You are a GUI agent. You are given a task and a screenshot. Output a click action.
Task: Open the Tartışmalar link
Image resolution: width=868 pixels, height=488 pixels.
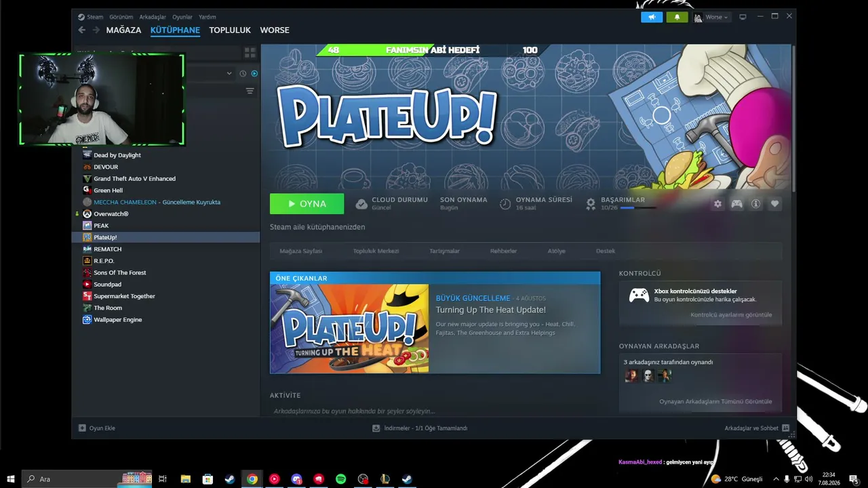(444, 251)
